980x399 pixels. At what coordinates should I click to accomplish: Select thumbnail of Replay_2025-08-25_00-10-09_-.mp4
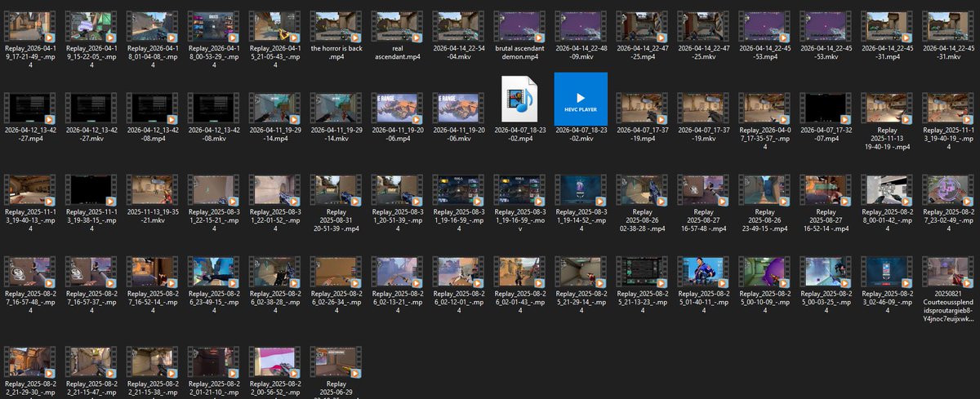point(764,272)
